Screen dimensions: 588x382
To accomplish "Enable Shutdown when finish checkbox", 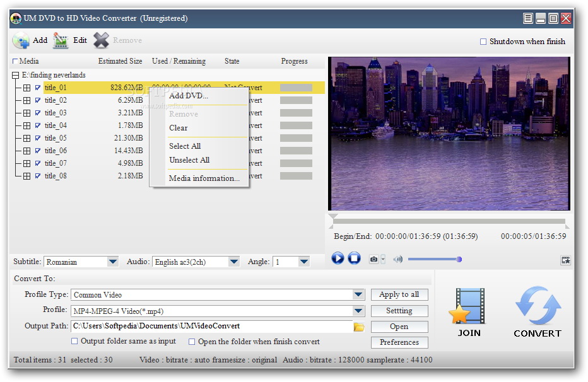I will (483, 42).
